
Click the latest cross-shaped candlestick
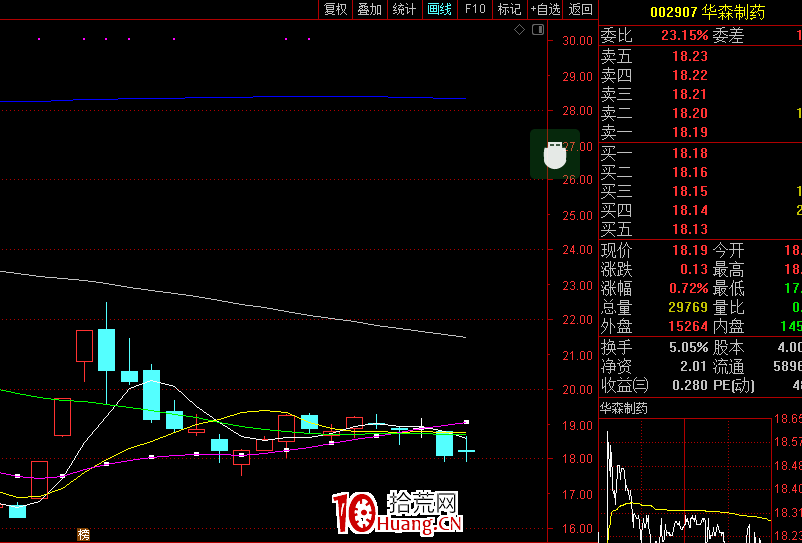(x=466, y=450)
